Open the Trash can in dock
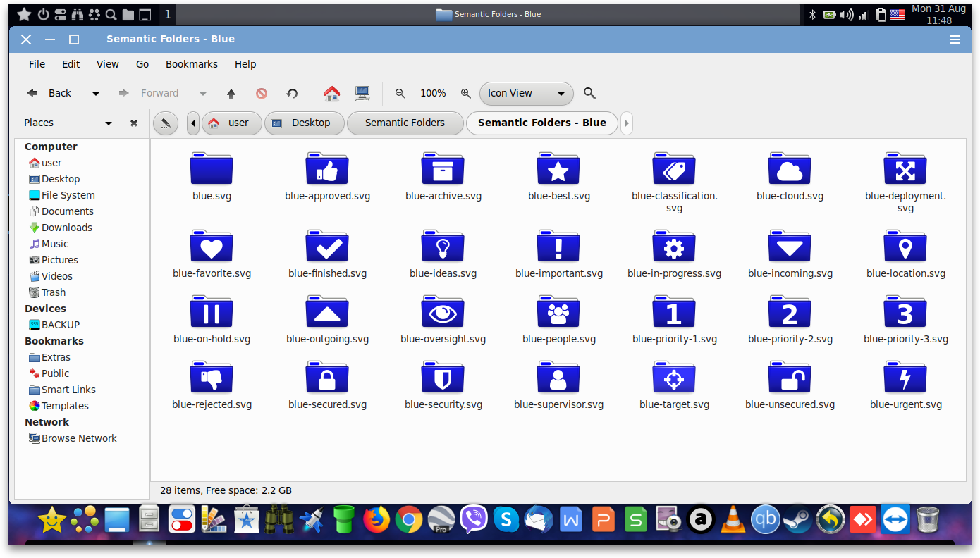 click(x=928, y=521)
